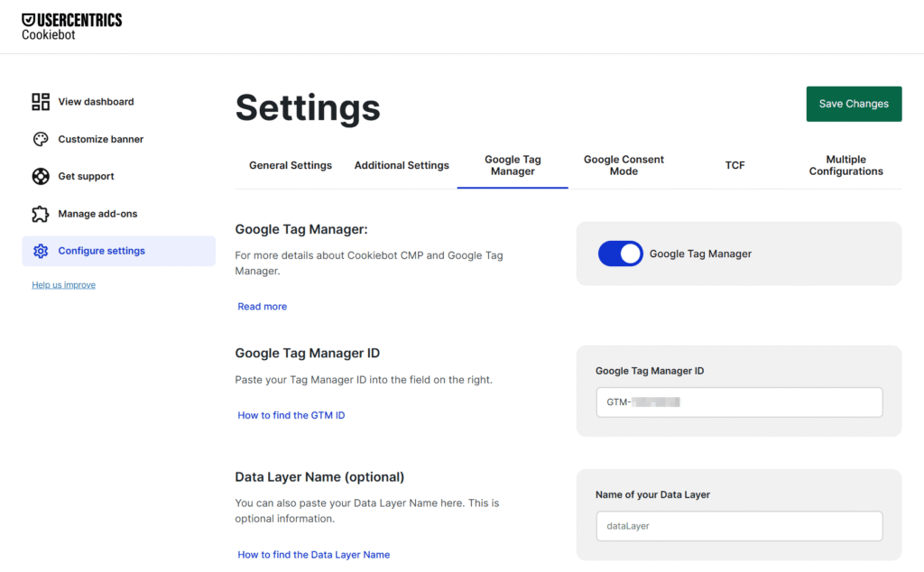The height and width of the screenshot is (572, 924).
Task: Open the TCF tab
Action: (735, 165)
